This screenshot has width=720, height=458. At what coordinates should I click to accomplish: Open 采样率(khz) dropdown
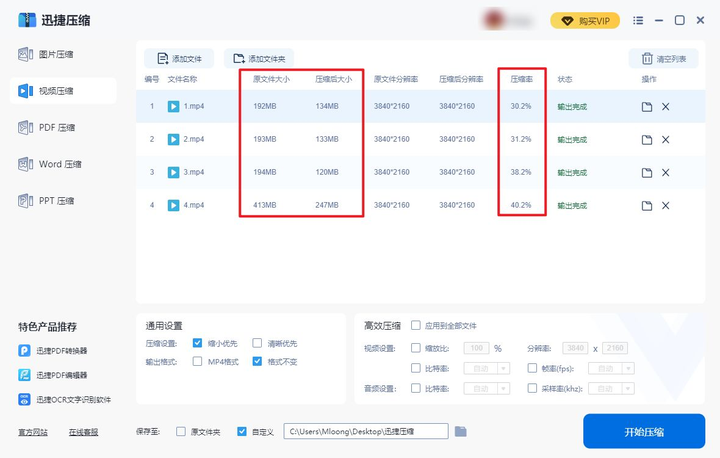coord(612,389)
